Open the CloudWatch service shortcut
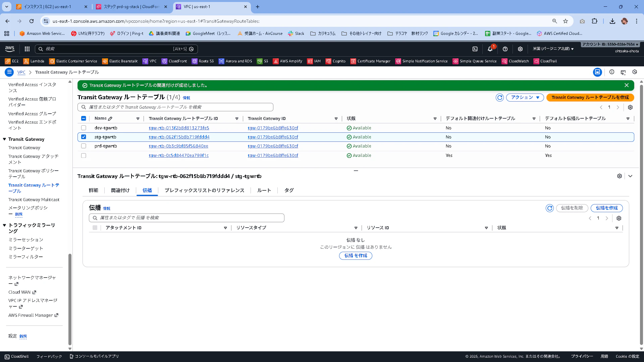644x362 pixels. (515, 61)
